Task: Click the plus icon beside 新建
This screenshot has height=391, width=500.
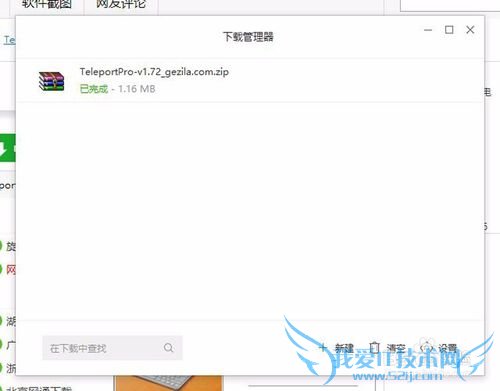Action: point(323,348)
